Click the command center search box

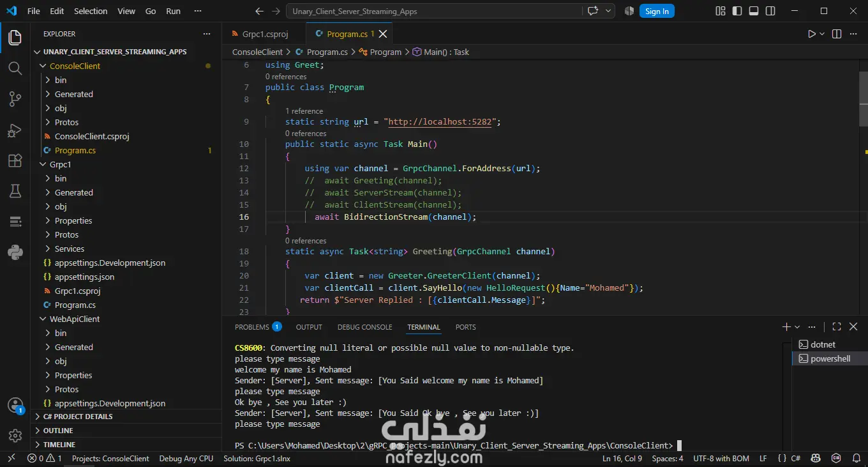pos(434,11)
